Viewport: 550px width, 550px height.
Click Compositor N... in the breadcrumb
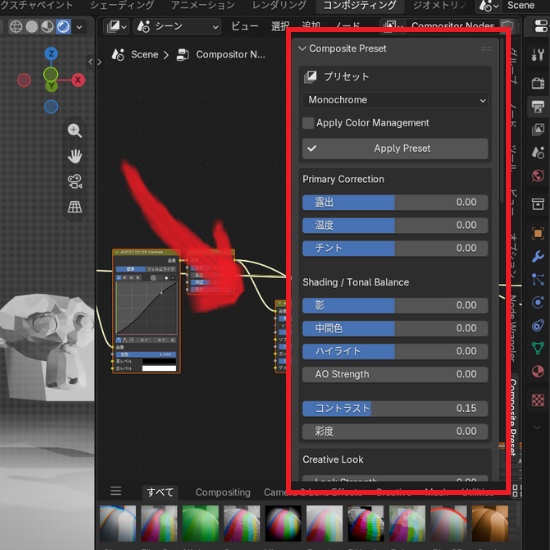[230, 55]
